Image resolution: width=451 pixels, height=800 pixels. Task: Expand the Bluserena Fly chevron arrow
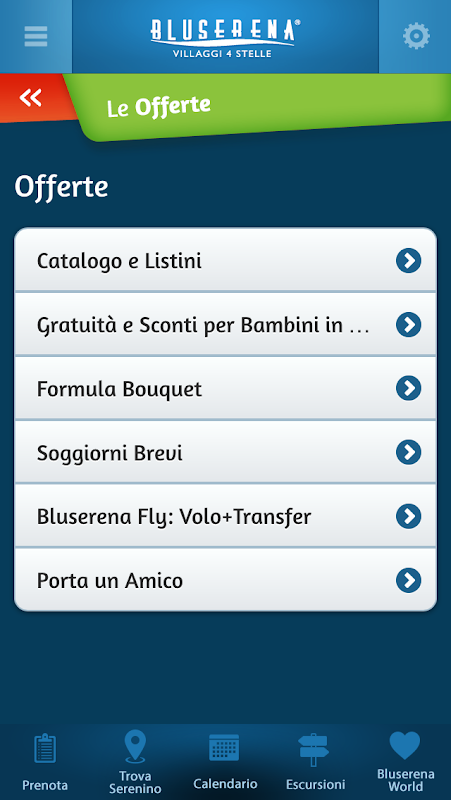click(409, 516)
